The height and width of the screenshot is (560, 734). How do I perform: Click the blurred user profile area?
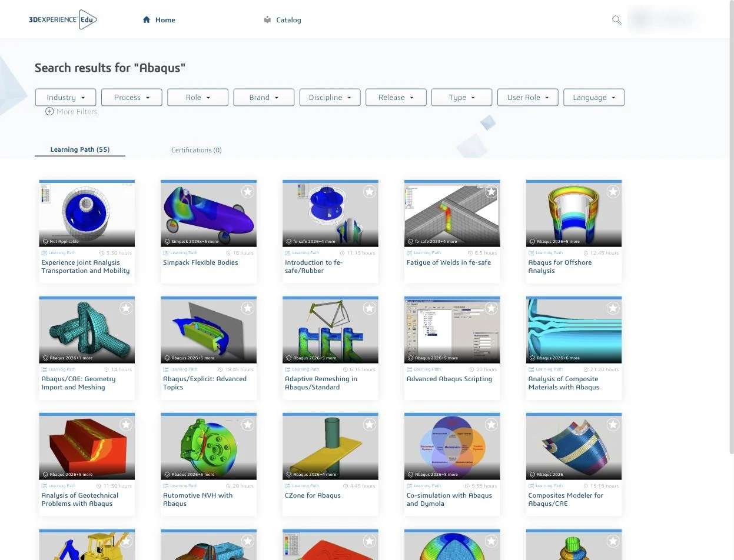click(663, 19)
